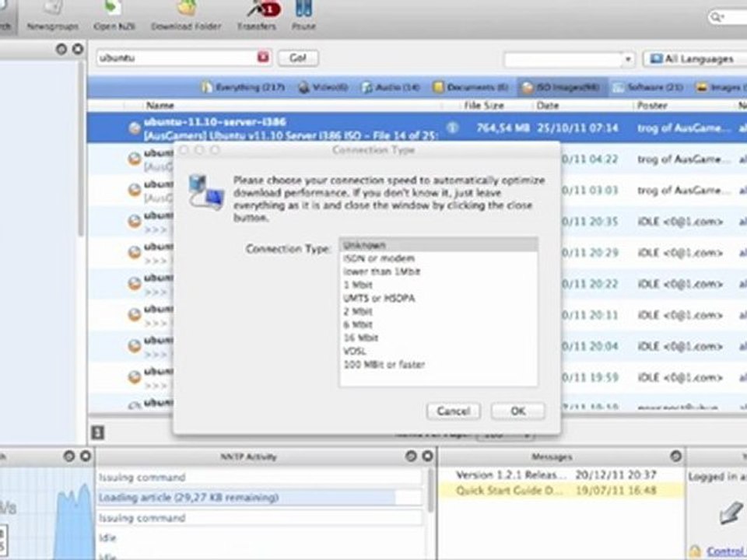Close the NNTP Activity panel
The width and height of the screenshot is (747, 560).
tap(427, 457)
